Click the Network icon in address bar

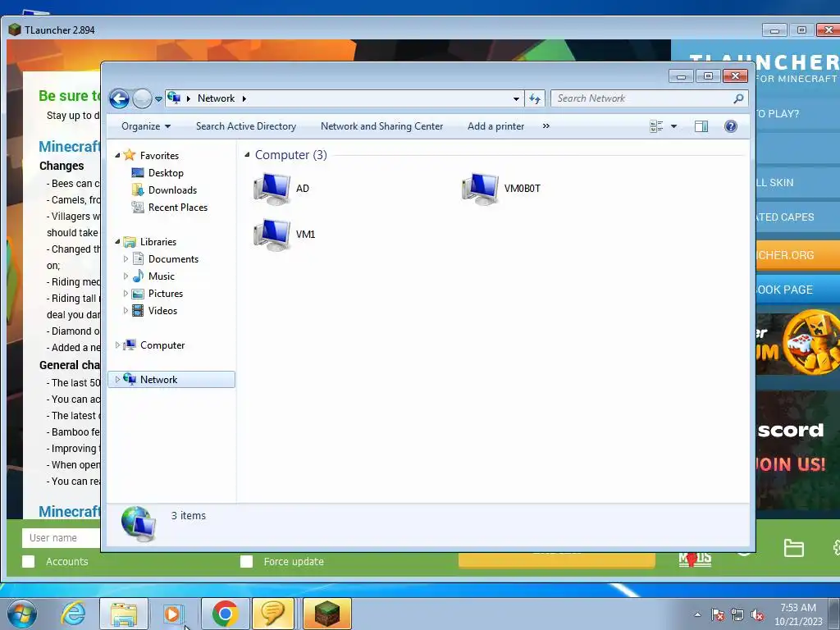(x=174, y=98)
